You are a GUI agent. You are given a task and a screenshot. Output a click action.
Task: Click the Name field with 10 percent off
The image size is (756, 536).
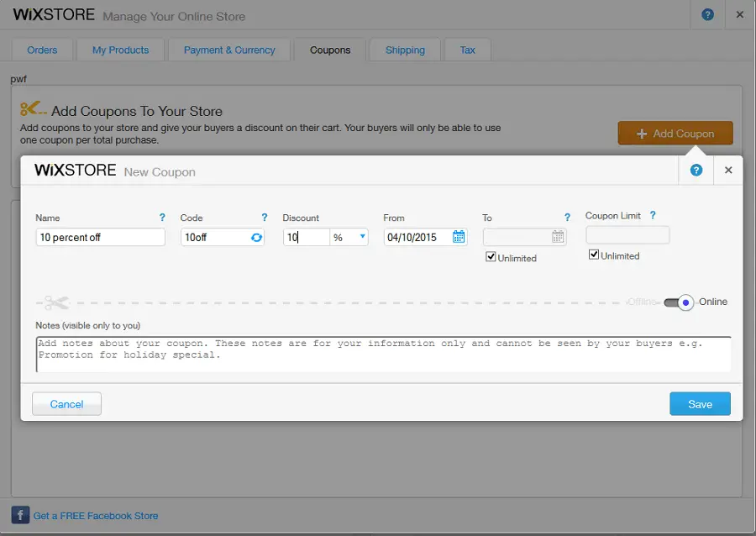(100, 237)
